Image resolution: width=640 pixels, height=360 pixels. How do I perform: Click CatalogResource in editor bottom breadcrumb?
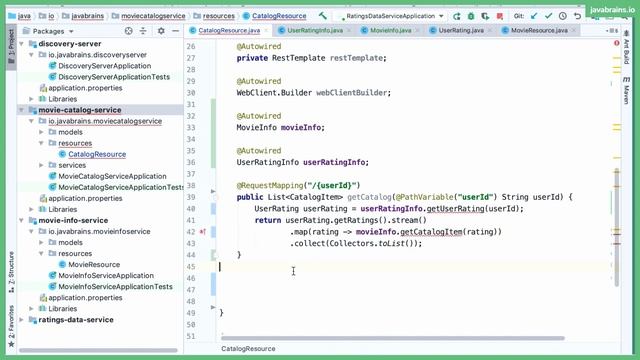[x=248, y=349]
